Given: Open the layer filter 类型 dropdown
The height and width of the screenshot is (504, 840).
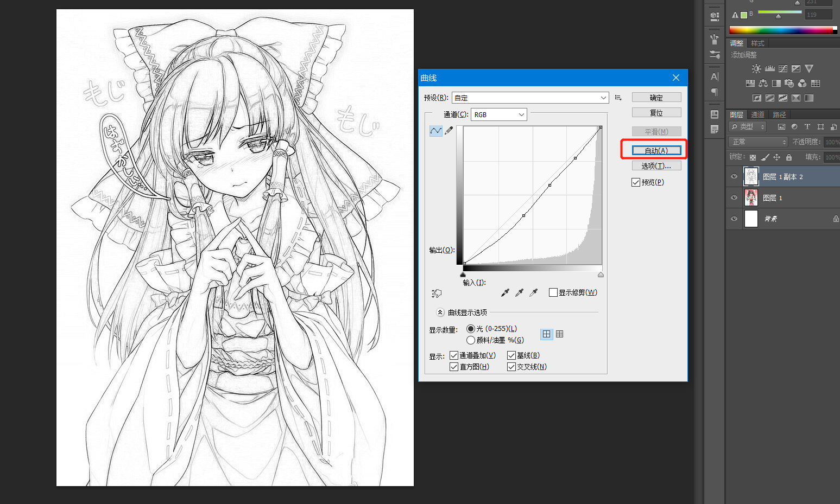Looking at the screenshot, I should tap(747, 126).
